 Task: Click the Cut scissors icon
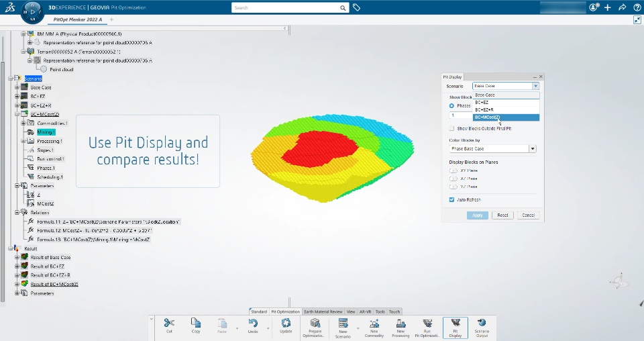(x=169, y=323)
